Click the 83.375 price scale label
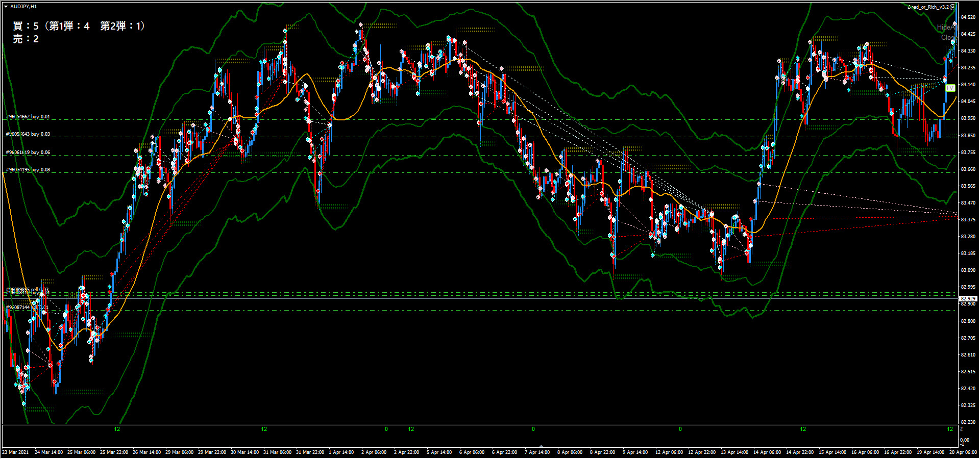The height and width of the screenshot is (459, 980). click(x=968, y=220)
